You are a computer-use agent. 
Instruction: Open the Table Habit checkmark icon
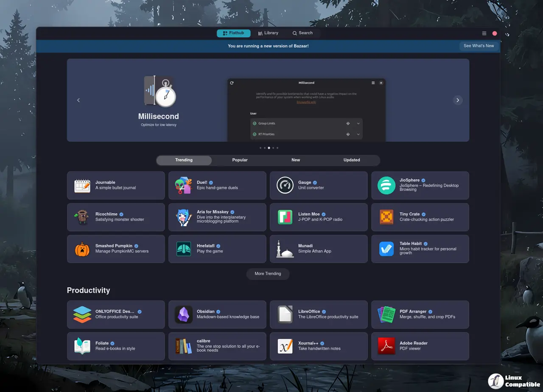pyautogui.click(x=386, y=249)
